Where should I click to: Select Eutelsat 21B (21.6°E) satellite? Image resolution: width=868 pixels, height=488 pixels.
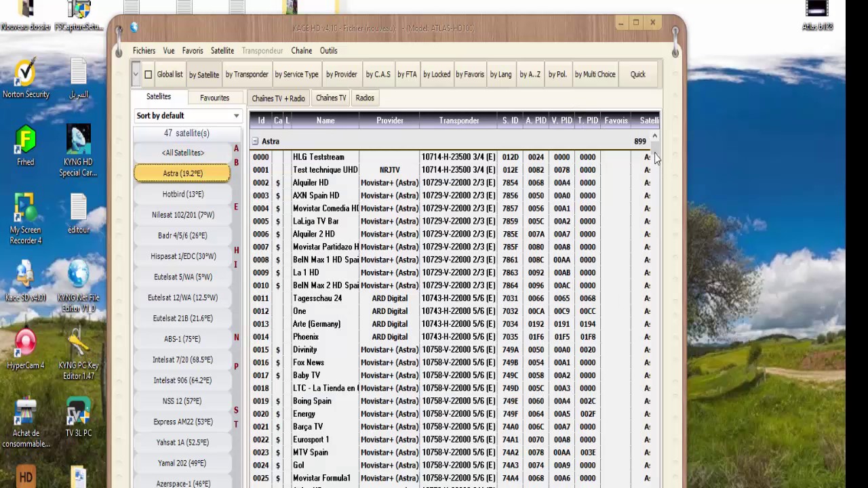pyautogui.click(x=182, y=319)
